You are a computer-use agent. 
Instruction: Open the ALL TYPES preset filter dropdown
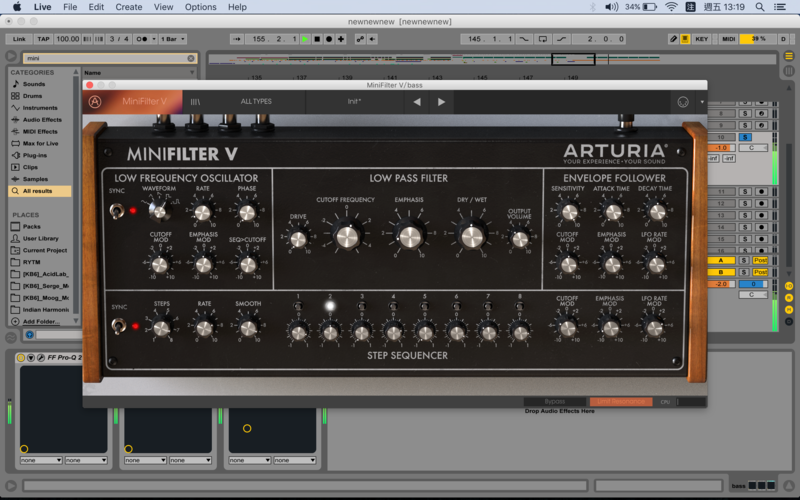tap(256, 101)
